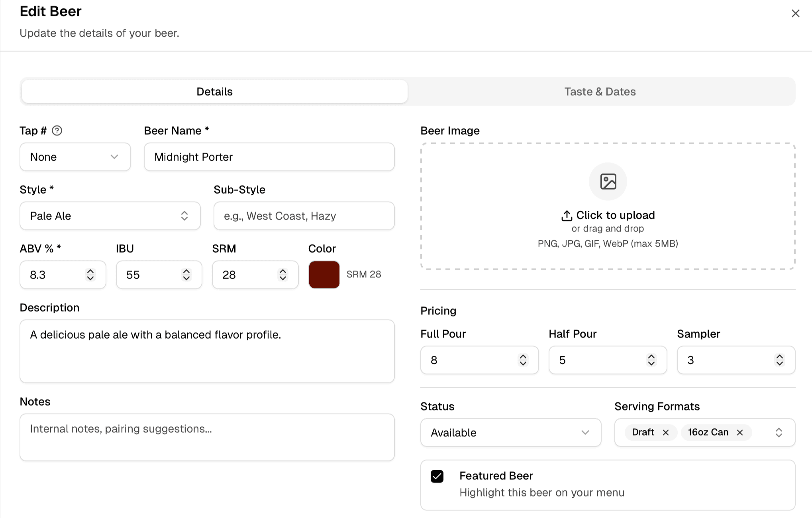This screenshot has width=812, height=518.
Task: Open the Status dropdown showing Available
Action: click(x=510, y=433)
